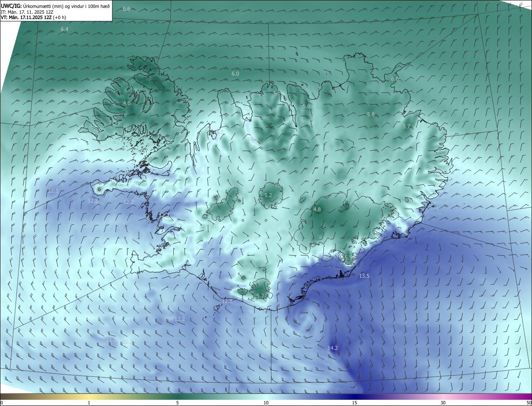This screenshot has height=406, width=532.
Task: Click the 0 tick on colour scale
Action: click(2, 403)
